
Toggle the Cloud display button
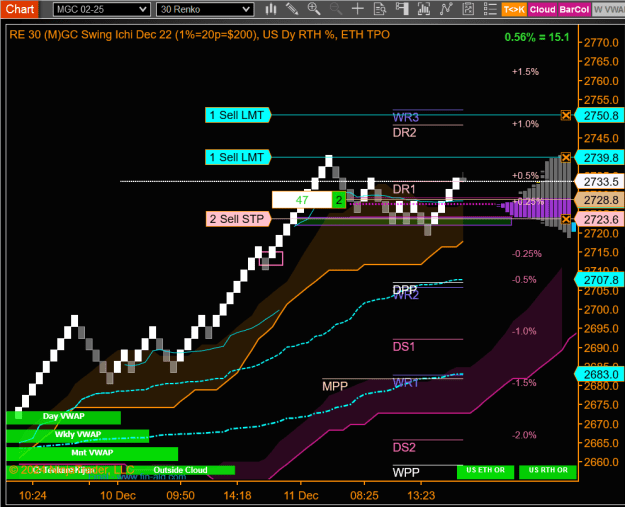pos(542,9)
